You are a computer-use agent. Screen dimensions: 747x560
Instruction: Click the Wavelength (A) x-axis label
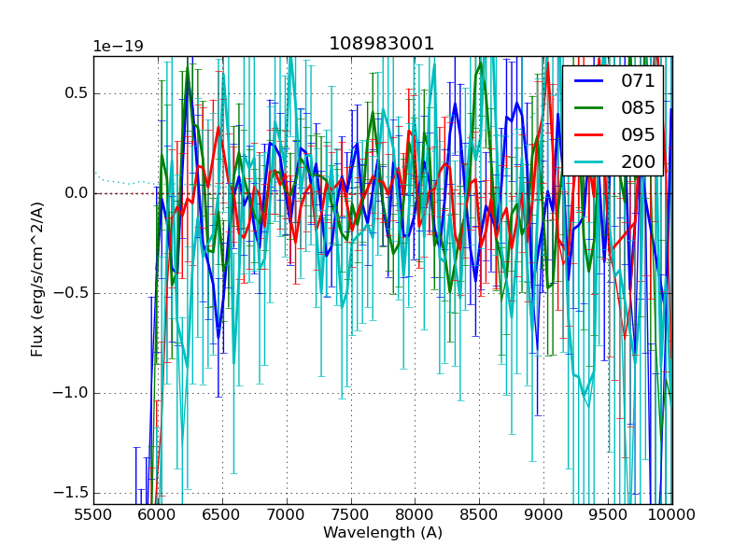click(x=382, y=533)
